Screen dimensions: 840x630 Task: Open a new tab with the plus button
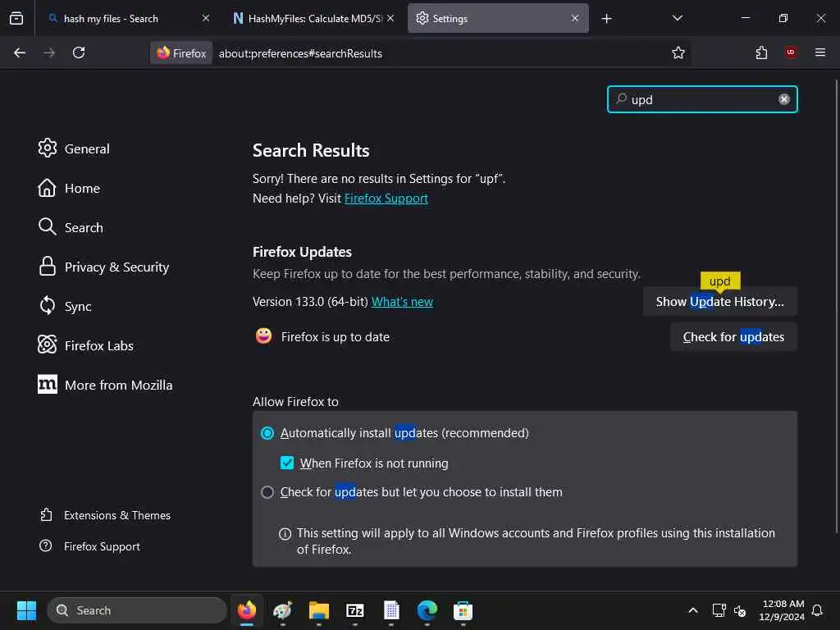[x=606, y=19]
